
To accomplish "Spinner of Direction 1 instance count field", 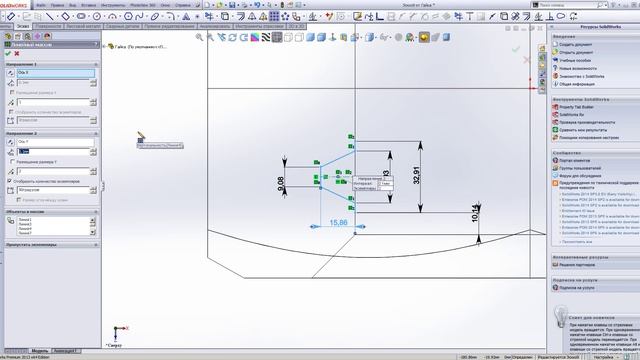I will click(93, 102).
